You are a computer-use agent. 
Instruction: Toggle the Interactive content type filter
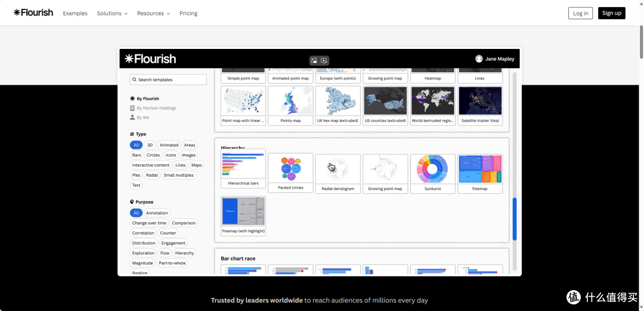[151, 165]
